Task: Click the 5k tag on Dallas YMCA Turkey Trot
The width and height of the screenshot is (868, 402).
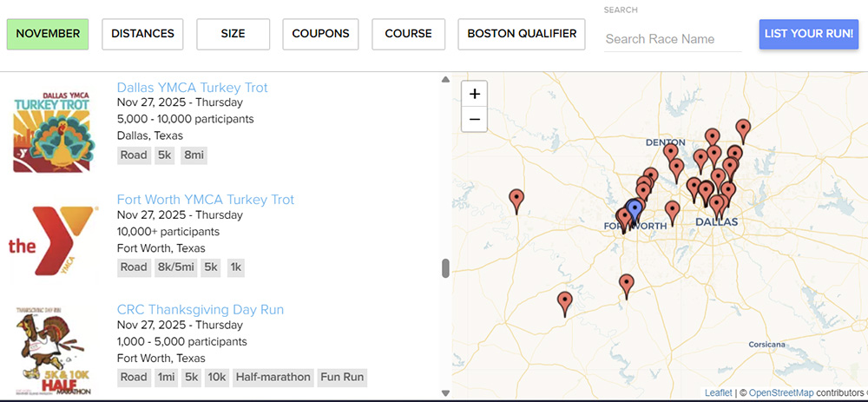Action: (164, 155)
